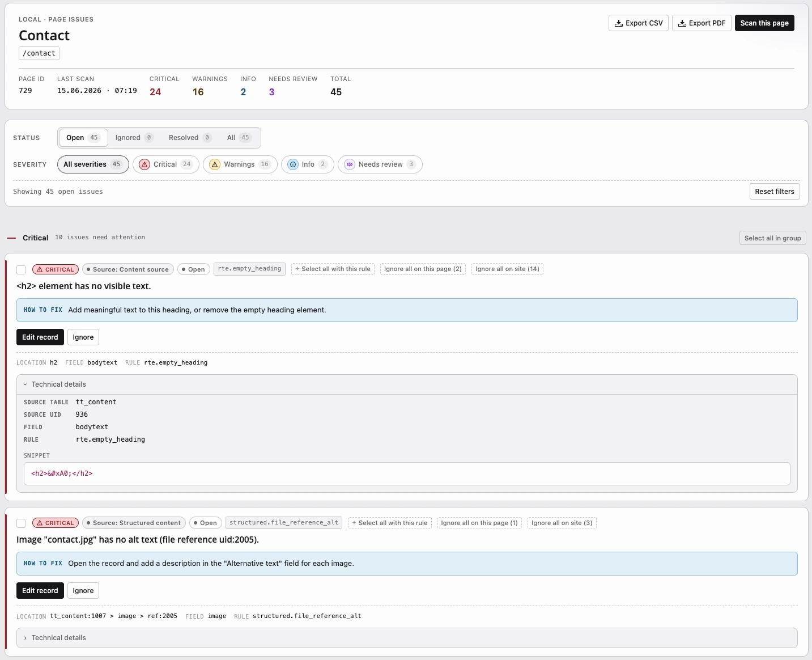Click the blue info icon on Info filter

pos(293,164)
